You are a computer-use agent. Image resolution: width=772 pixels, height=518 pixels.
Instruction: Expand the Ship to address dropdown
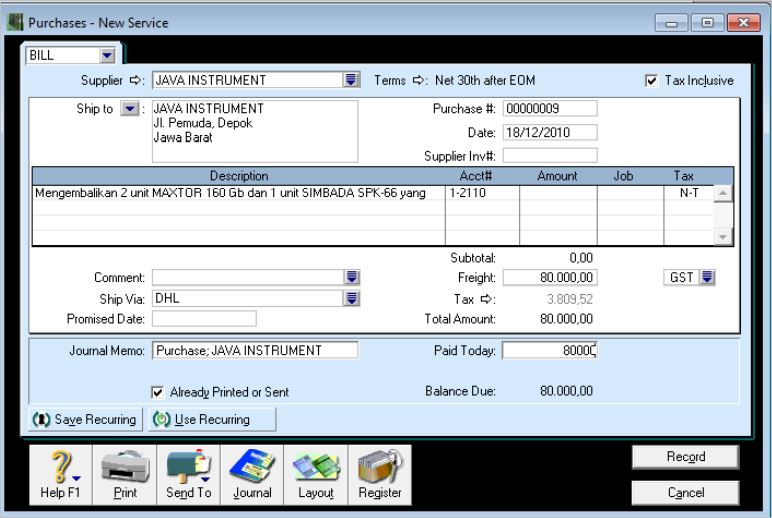129,108
